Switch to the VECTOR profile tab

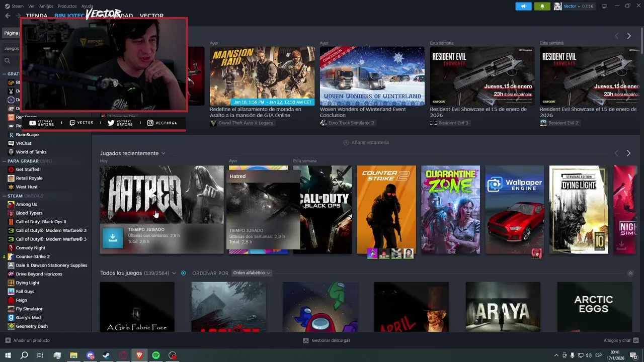[x=151, y=16]
